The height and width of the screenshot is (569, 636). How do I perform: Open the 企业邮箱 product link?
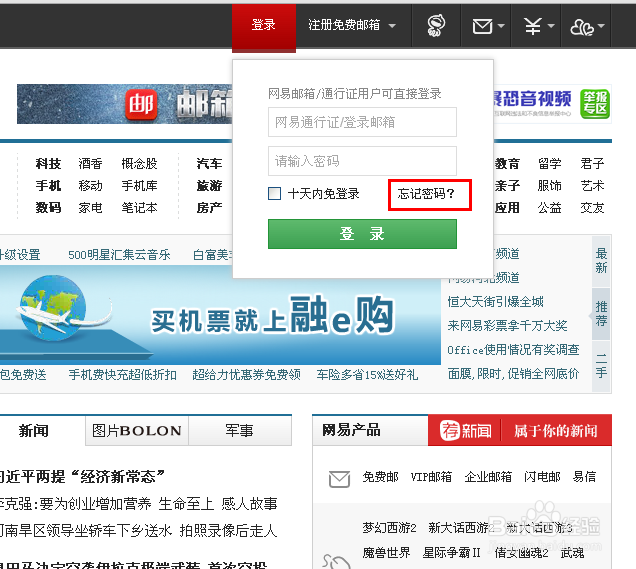(488, 477)
